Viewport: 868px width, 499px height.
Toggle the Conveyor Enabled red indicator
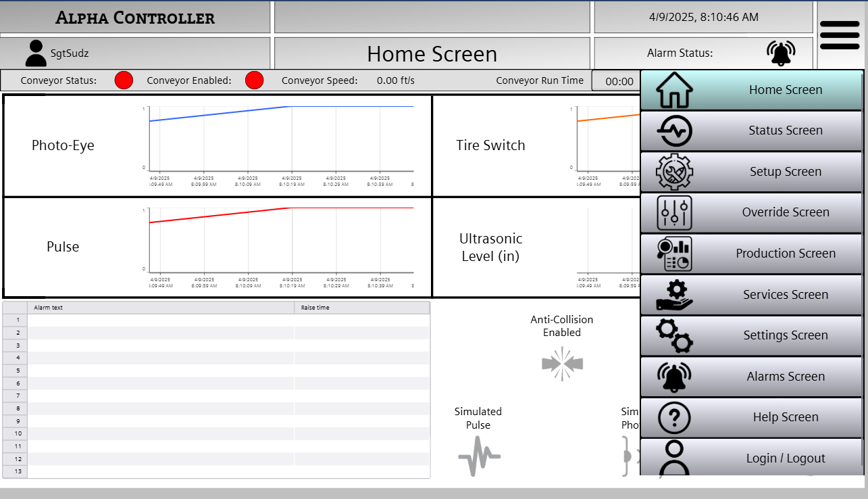[254, 80]
